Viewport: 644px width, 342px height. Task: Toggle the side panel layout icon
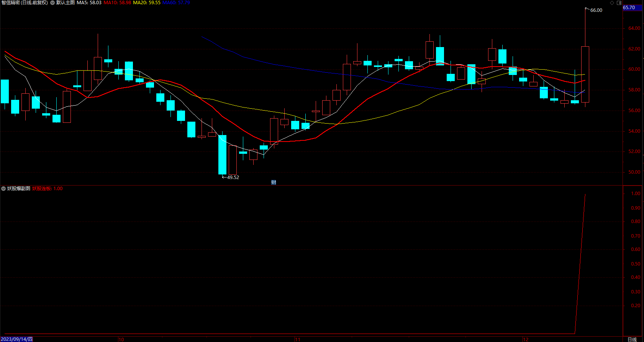coord(619,3)
